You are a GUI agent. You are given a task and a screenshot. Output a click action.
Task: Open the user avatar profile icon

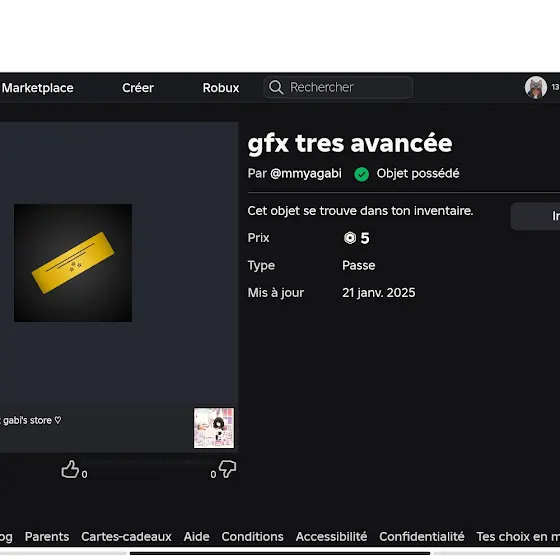535,87
